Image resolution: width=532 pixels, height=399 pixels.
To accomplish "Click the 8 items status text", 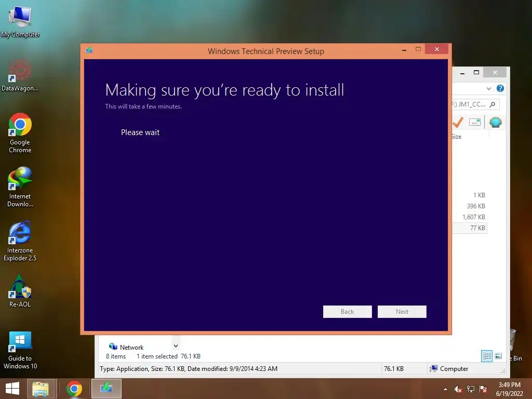I will (x=116, y=356).
